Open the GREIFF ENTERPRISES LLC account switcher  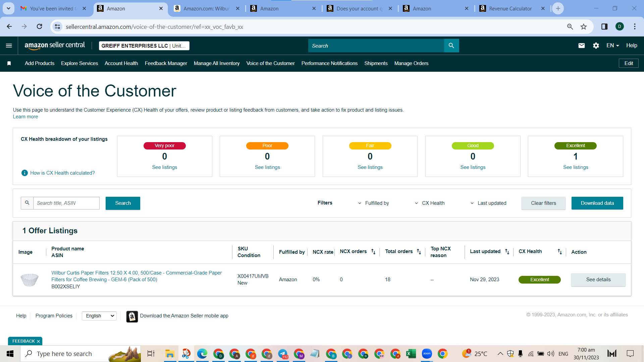(x=144, y=46)
